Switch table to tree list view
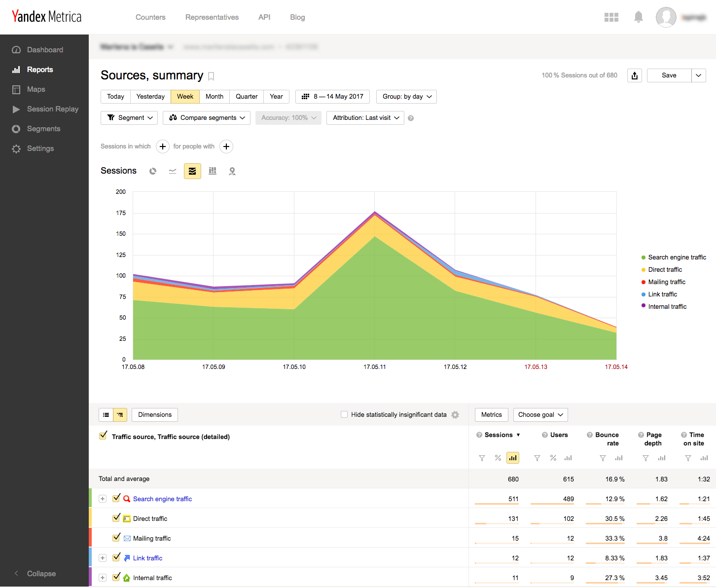This screenshot has height=588, width=716. tap(120, 415)
